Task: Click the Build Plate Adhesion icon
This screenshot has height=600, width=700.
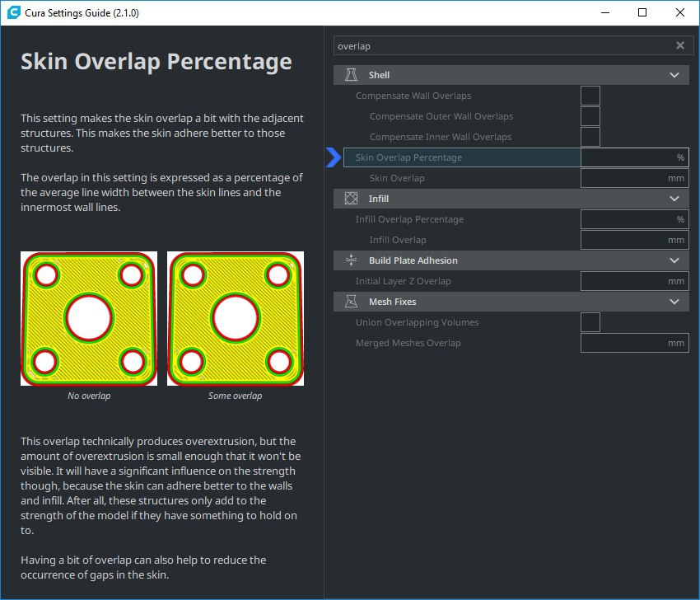Action: tap(351, 260)
